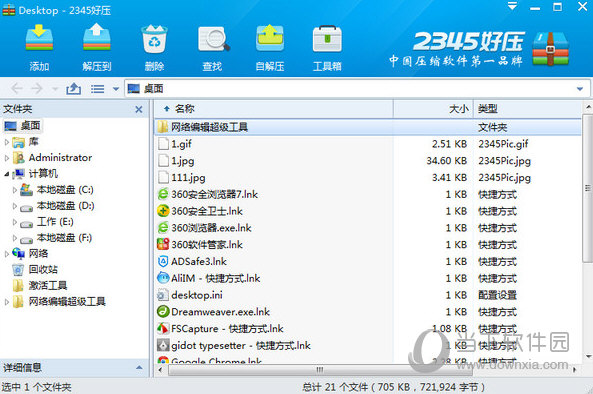
Task: Expand the 详细信息 details panel
Action: 139,368
